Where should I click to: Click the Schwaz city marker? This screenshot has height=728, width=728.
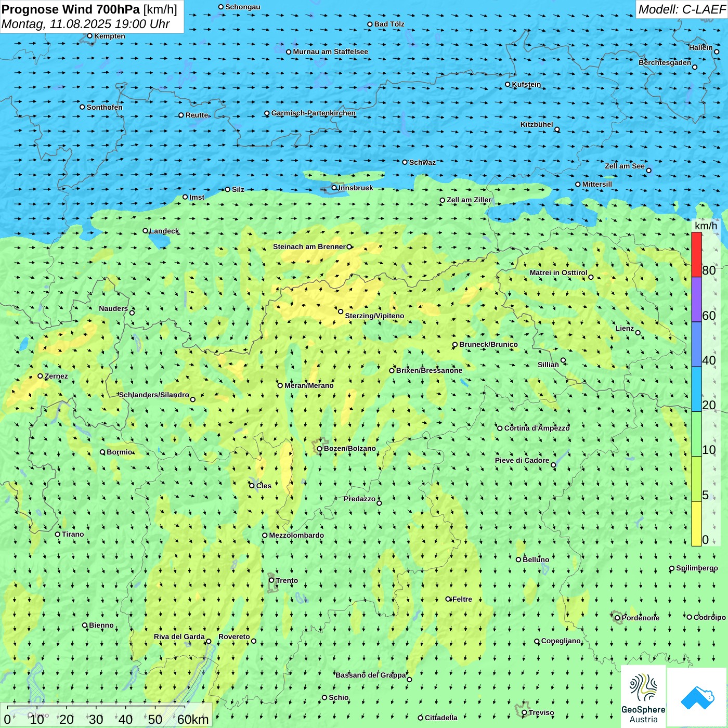click(x=405, y=162)
